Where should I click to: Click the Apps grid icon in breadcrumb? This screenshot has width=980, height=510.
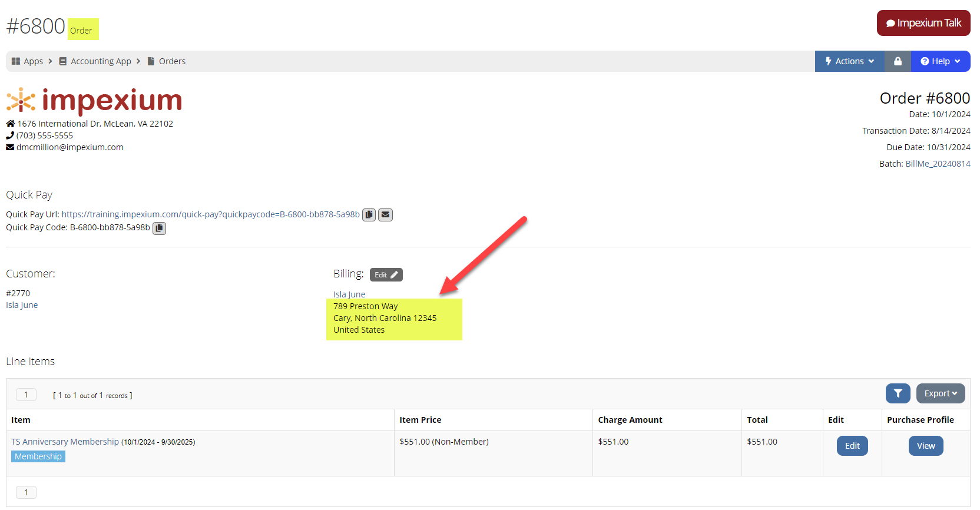click(x=16, y=61)
